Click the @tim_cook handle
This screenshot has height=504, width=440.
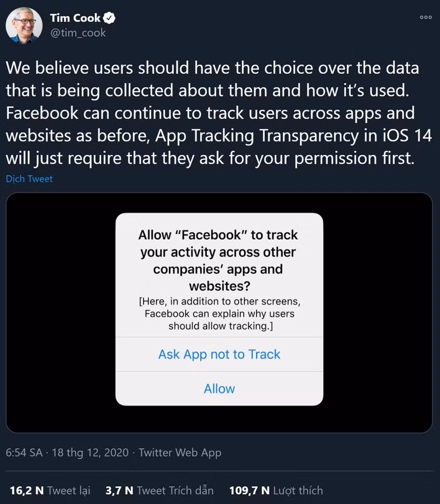pos(77,33)
